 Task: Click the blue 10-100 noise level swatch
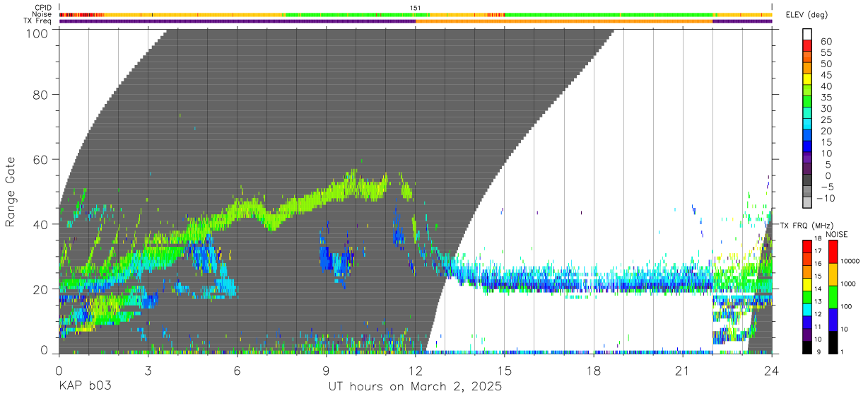[x=833, y=319]
